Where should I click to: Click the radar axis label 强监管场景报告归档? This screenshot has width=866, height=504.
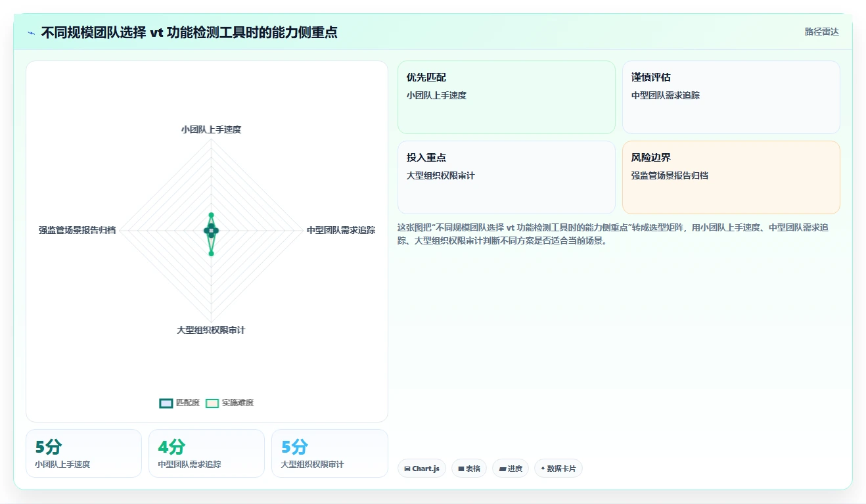(77, 230)
